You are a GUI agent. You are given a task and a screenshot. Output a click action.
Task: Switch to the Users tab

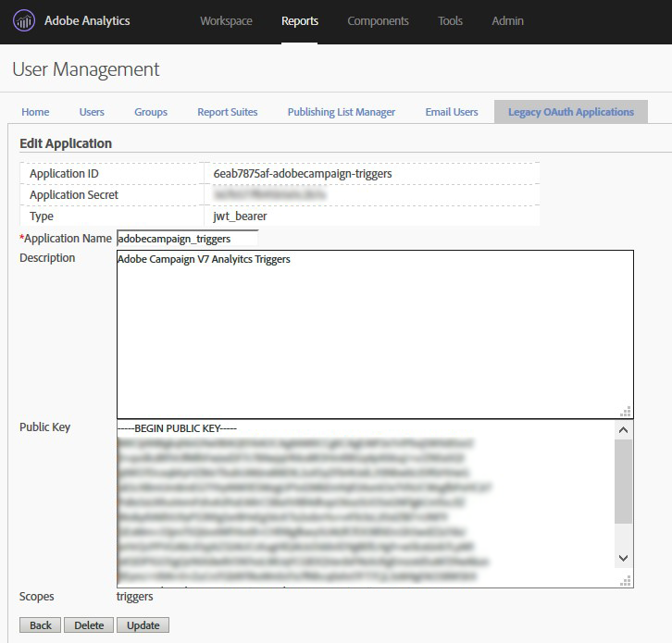click(x=92, y=112)
